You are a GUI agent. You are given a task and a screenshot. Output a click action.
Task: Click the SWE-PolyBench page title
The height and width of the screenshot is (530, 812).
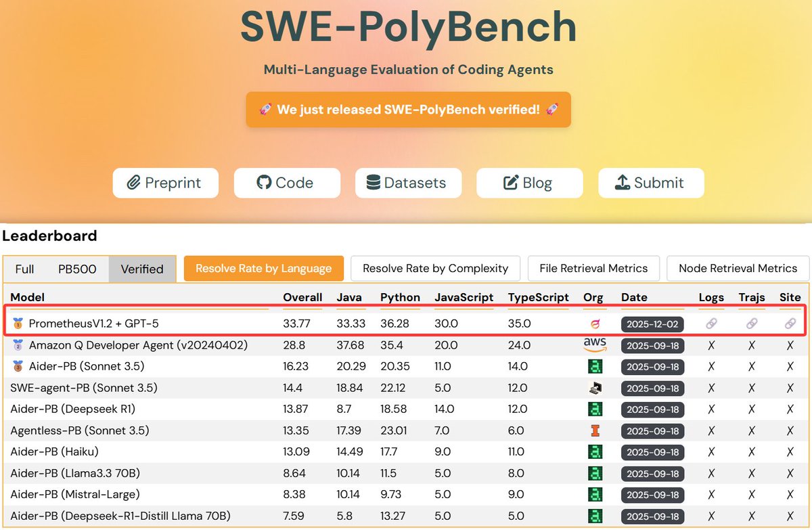point(409,27)
